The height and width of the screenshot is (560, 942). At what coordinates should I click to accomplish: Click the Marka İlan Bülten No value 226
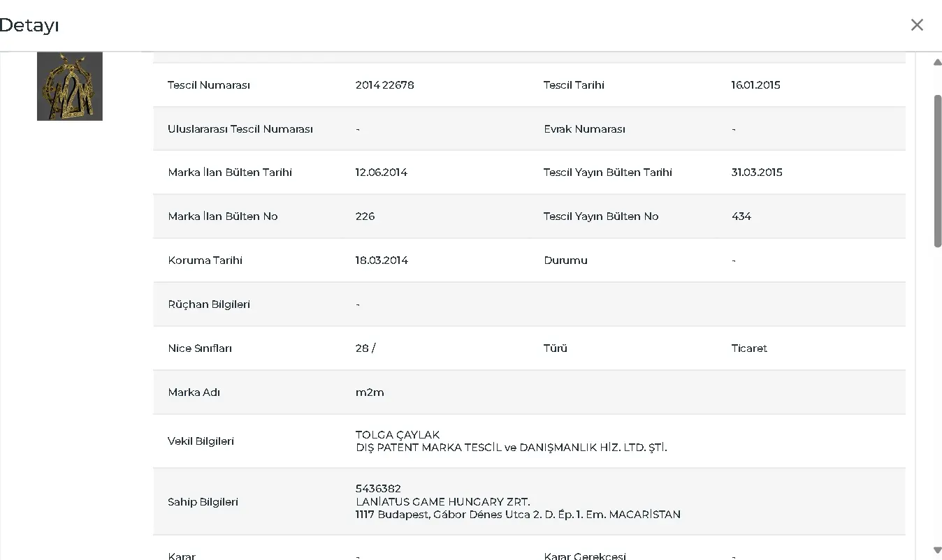[x=365, y=216]
